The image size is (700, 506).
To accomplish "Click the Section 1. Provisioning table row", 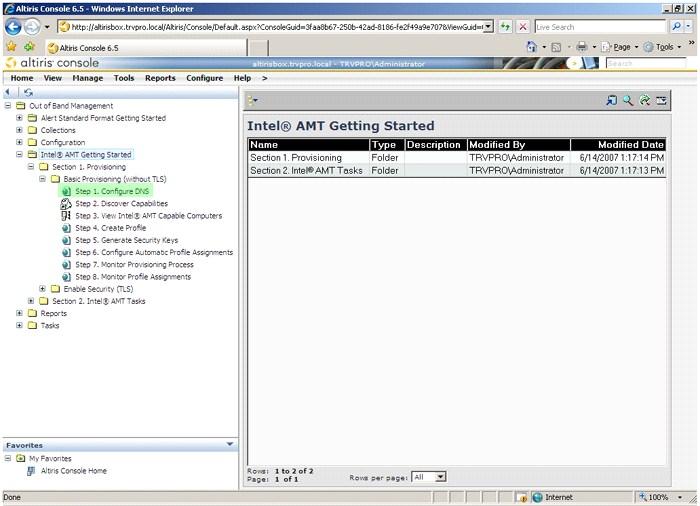I will 457,158.
